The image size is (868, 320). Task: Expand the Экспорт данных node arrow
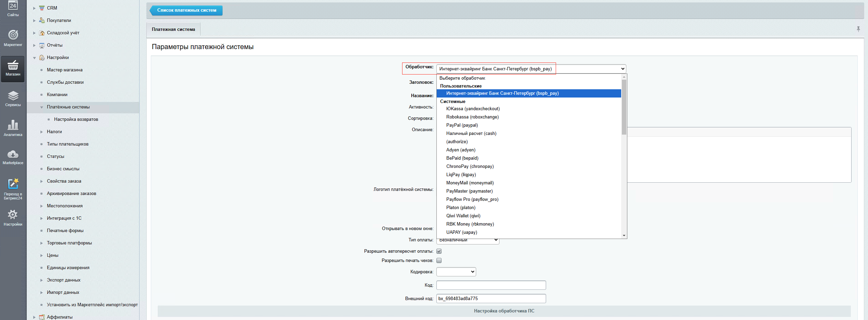tap(41, 280)
